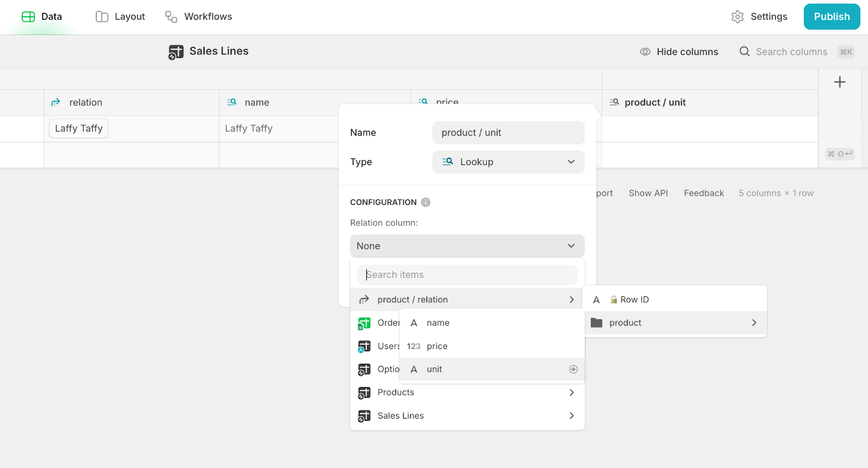Click the Users table icon
The image size is (868, 468).
(364, 346)
